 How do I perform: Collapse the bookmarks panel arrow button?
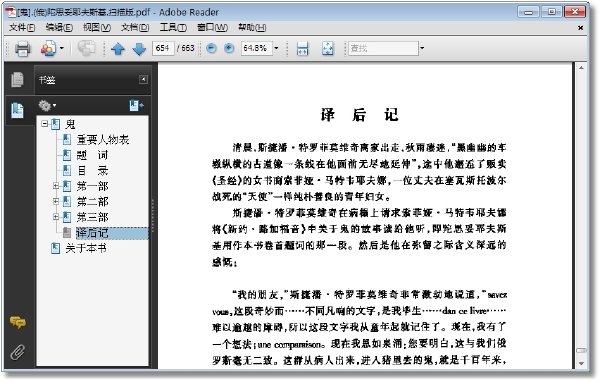(x=143, y=79)
